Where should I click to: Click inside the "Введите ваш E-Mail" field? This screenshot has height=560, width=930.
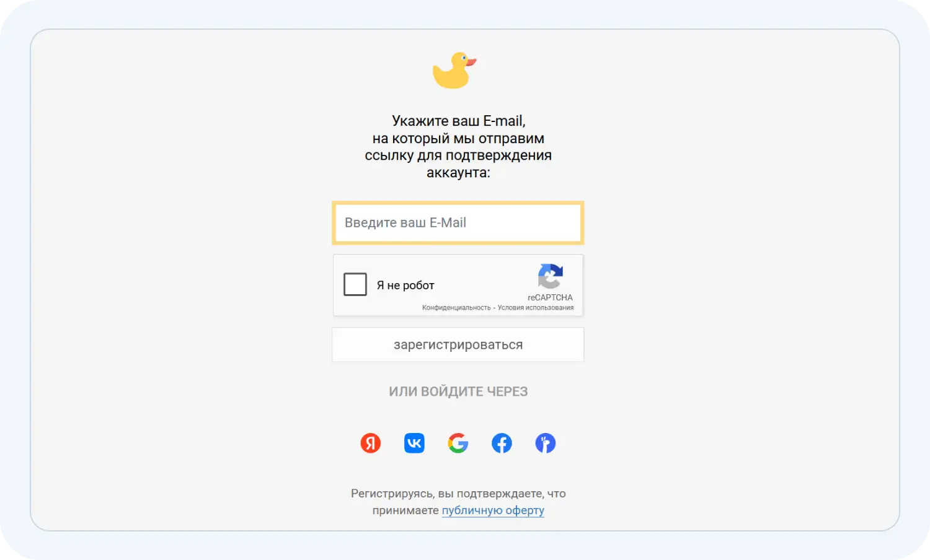pos(458,222)
